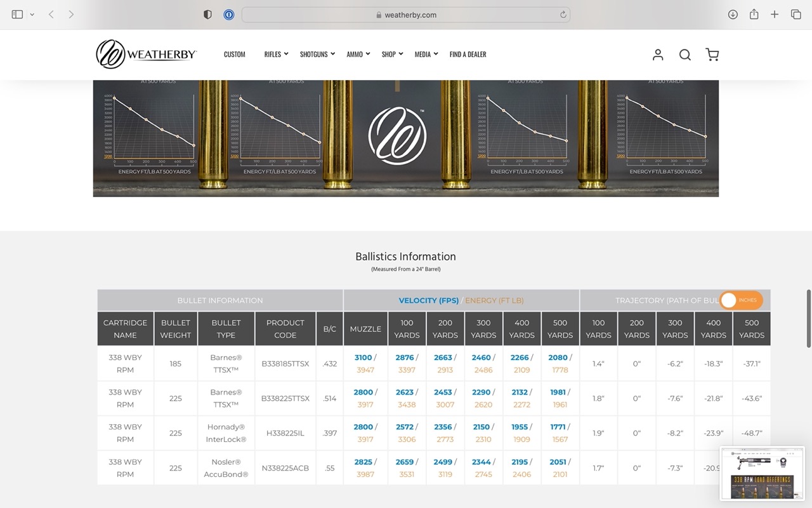Click the Find a Dealer link
Screen dimensions: 812x508
point(468,55)
